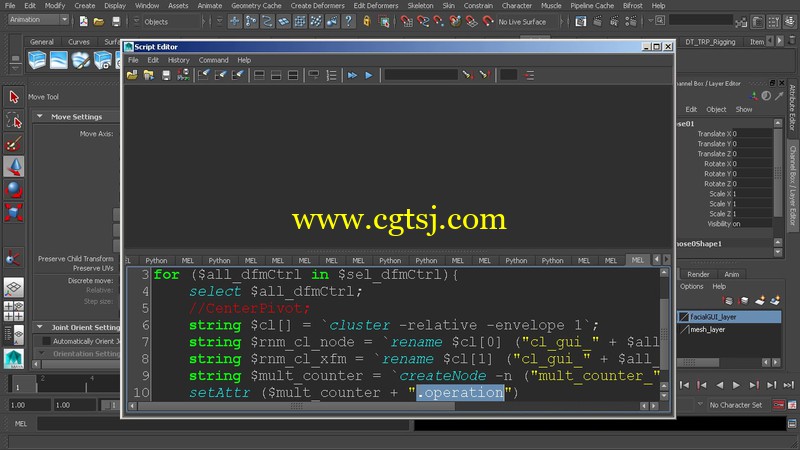Click the MEL command line input field

[x=223, y=423]
